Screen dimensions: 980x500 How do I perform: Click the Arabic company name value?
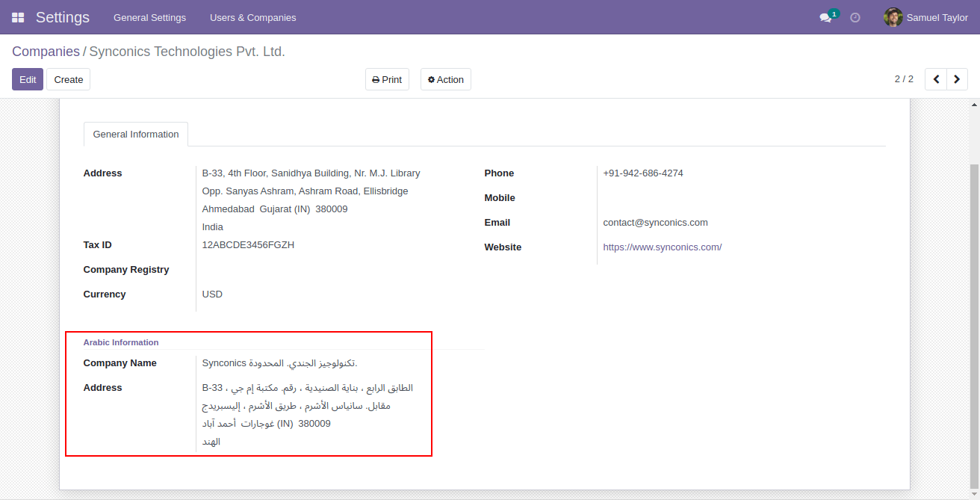tap(280, 363)
